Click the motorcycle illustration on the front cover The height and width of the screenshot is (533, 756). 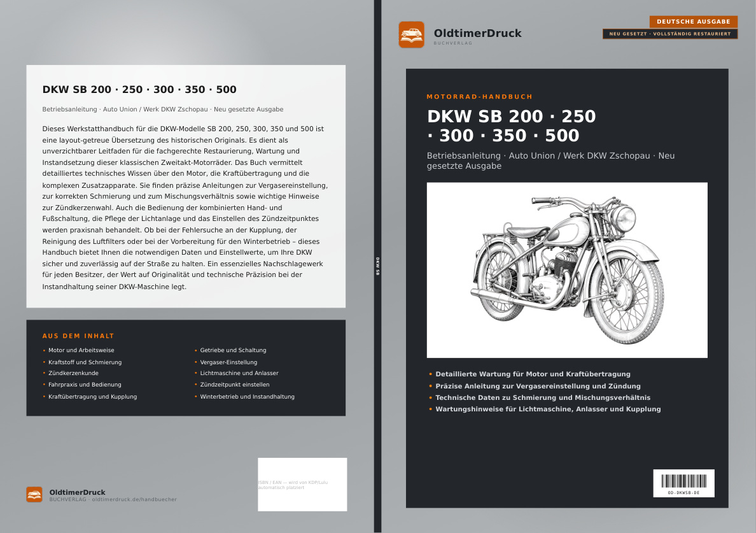pyautogui.click(x=567, y=270)
